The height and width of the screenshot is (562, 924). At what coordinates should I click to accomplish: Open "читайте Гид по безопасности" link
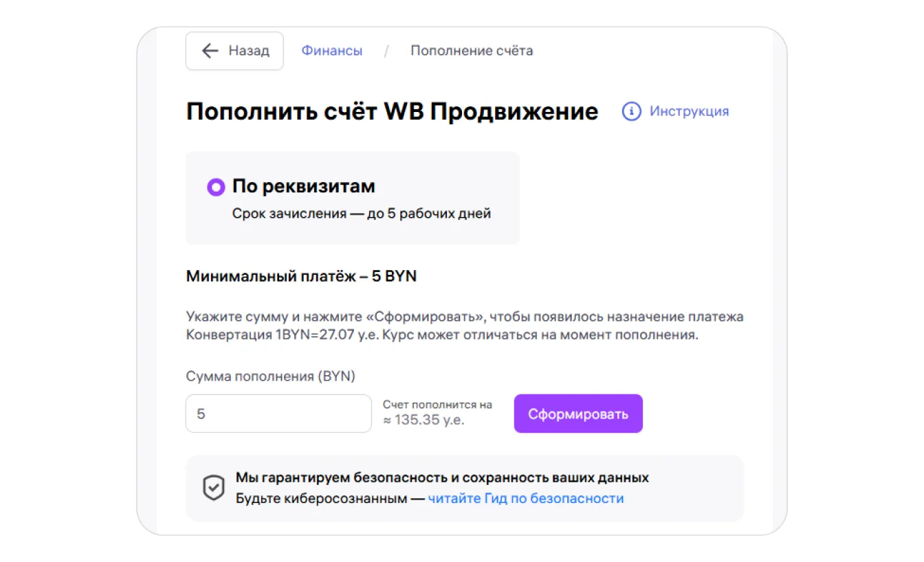click(x=526, y=499)
